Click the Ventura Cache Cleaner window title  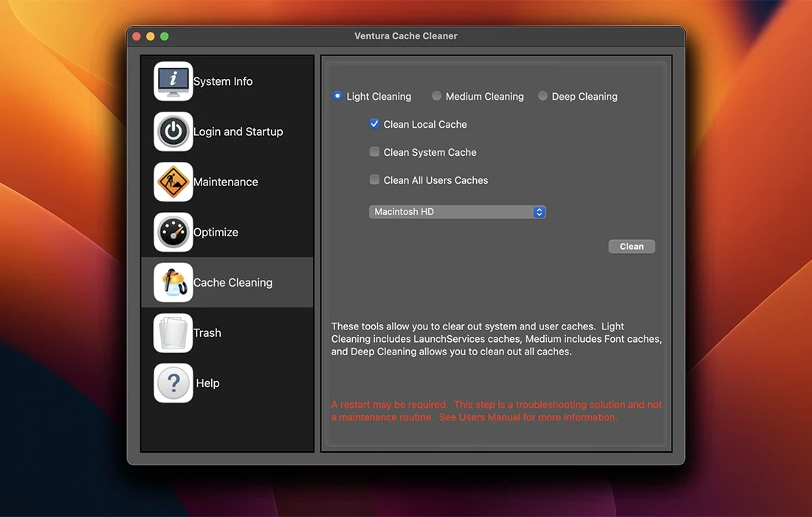point(406,36)
